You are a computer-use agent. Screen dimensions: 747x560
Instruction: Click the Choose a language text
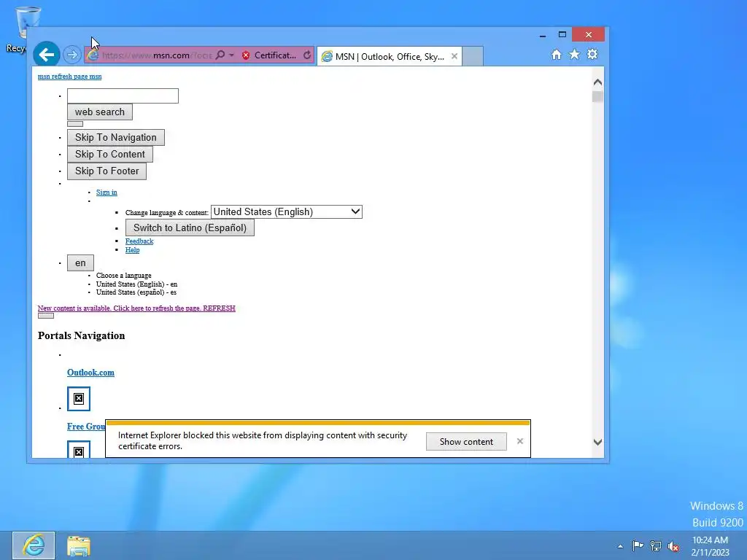click(124, 276)
